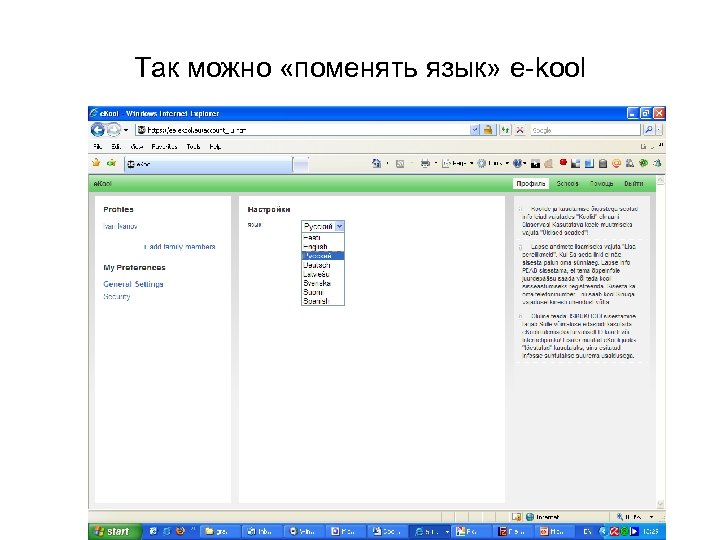Select English in language list

click(323, 247)
